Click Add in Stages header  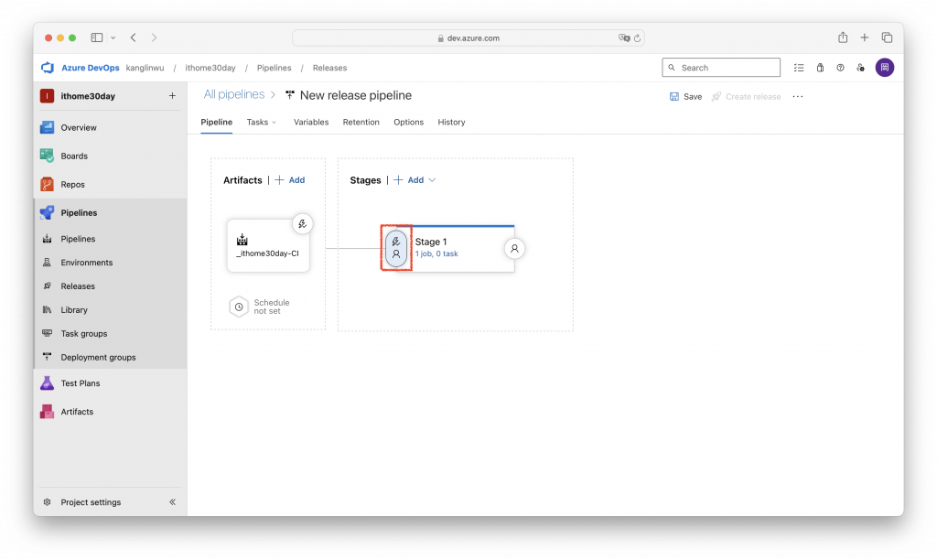pos(409,180)
